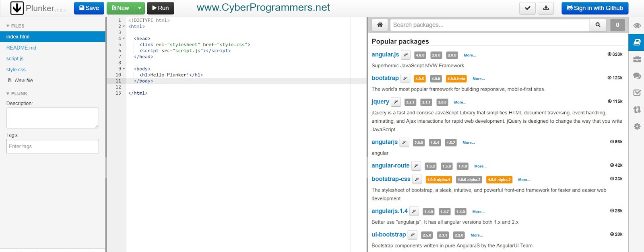
Task: Open the checklist sidebar icon
Action: pyautogui.click(x=637, y=93)
